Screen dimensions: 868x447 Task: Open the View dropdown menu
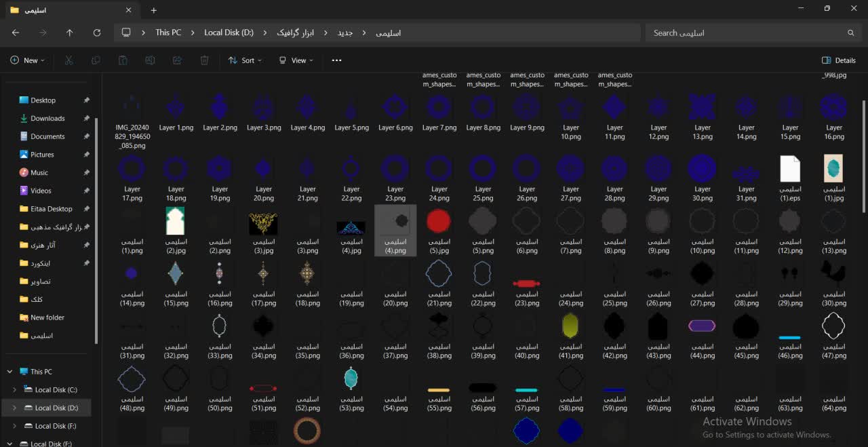[x=296, y=60]
